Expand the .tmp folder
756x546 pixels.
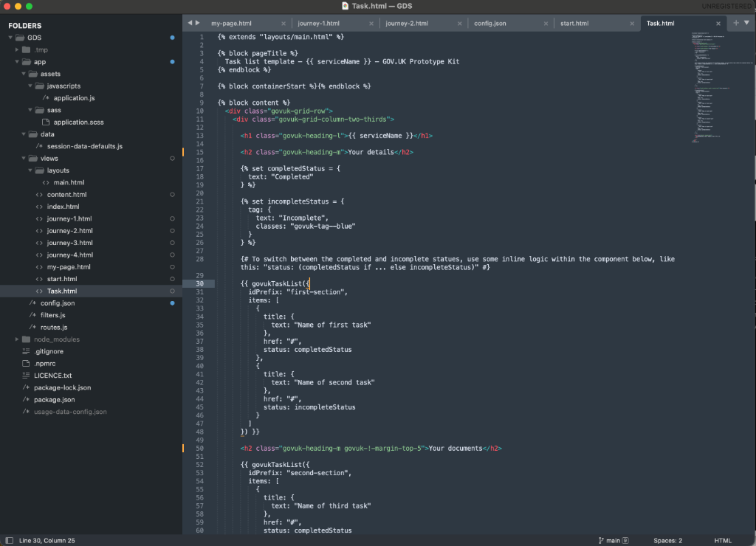[17, 49]
